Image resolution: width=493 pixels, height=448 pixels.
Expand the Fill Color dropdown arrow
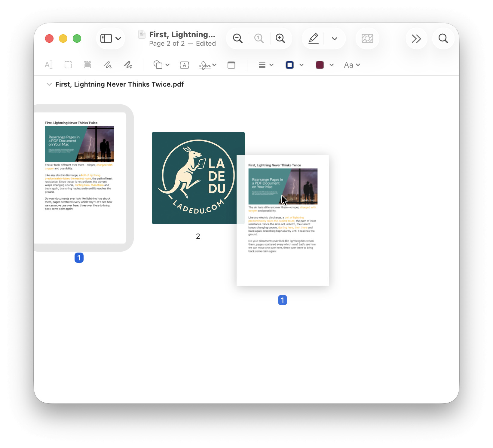click(x=332, y=65)
